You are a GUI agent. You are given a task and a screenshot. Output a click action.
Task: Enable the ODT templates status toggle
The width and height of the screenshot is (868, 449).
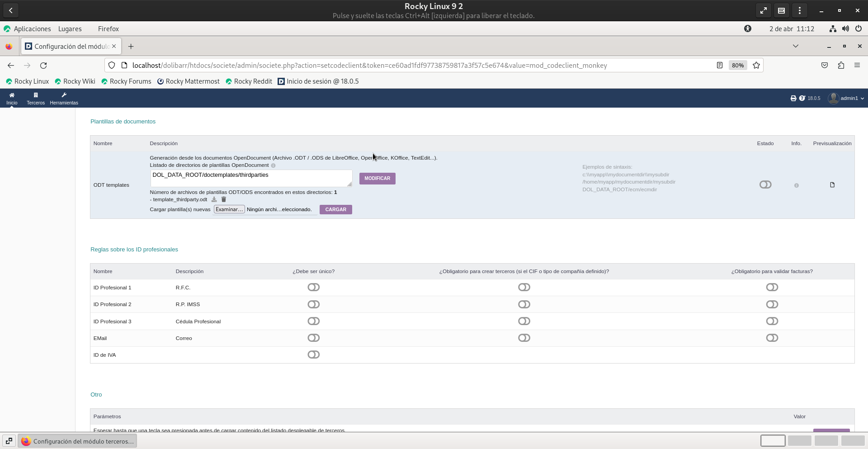pyautogui.click(x=765, y=184)
